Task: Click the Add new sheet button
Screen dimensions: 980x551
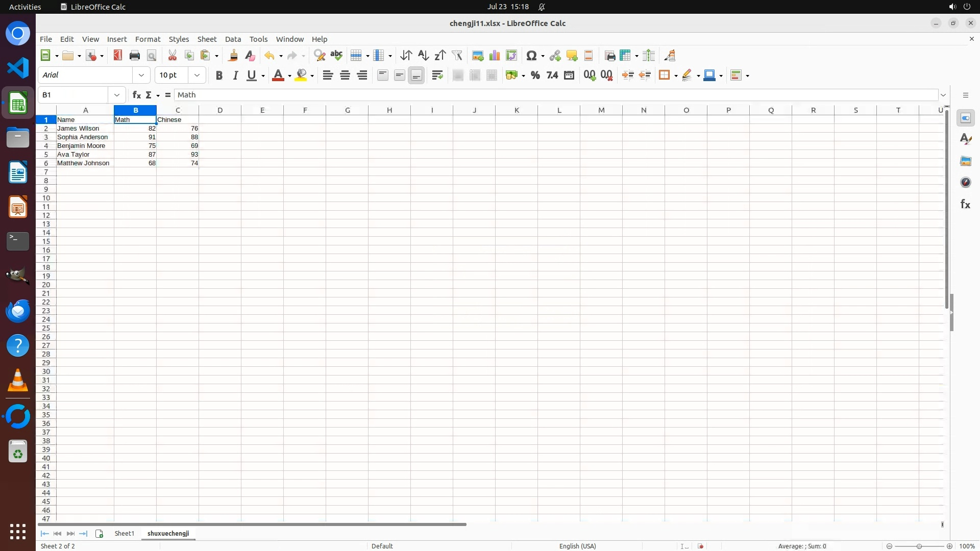Action: point(99,534)
